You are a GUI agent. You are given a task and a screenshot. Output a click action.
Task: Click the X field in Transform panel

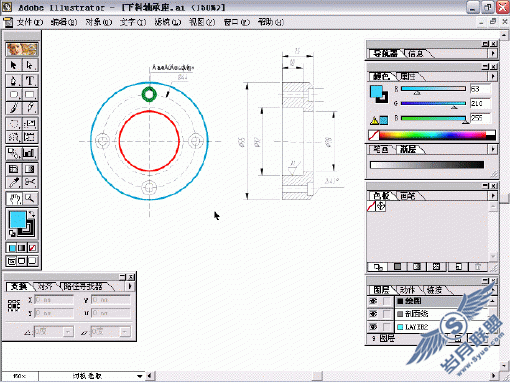(x=54, y=300)
